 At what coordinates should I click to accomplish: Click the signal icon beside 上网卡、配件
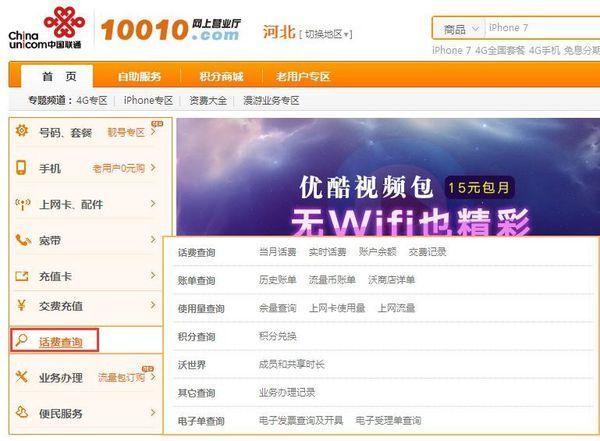coord(22,204)
